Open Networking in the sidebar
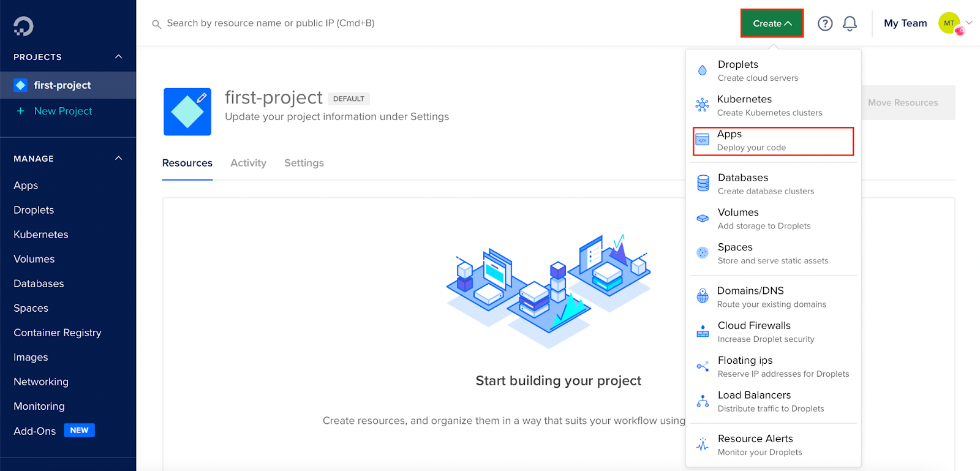980x471 pixels. [41, 382]
